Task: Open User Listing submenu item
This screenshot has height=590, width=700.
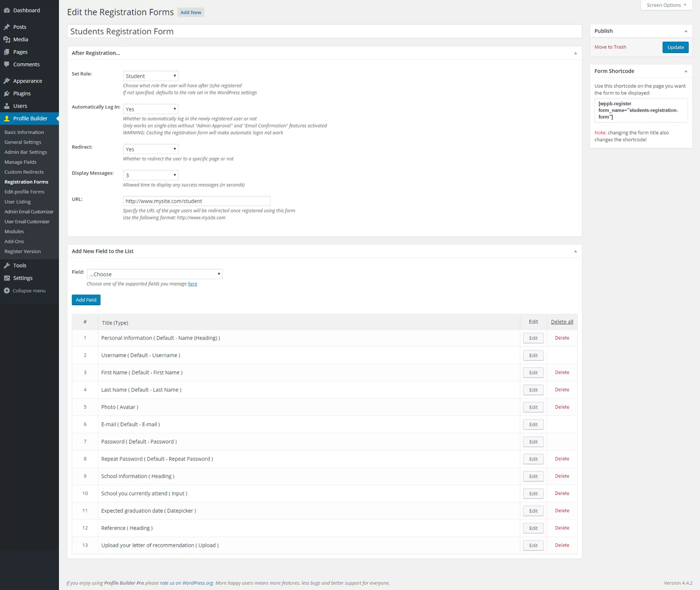Action: [18, 201]
